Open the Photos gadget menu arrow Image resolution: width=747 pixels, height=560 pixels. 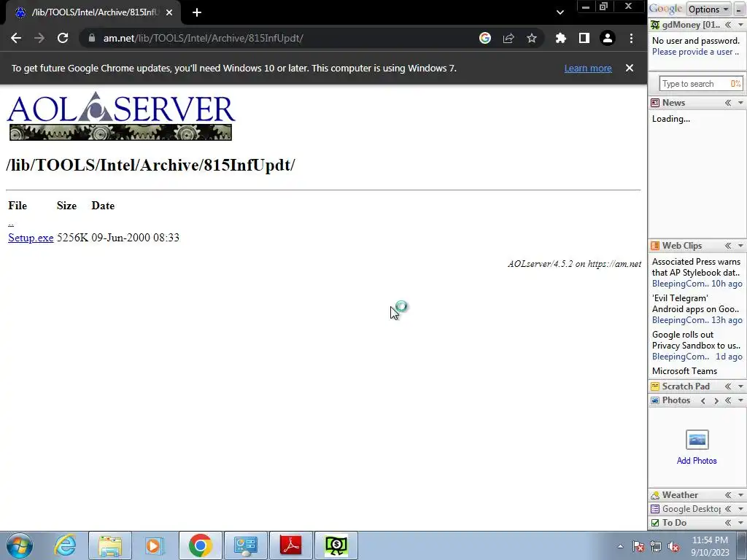(740, 400)
